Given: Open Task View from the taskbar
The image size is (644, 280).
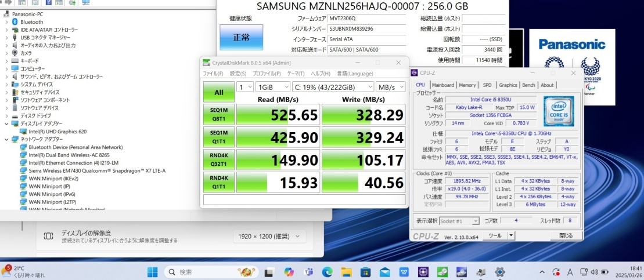Looking at the screenshot, I should 269,272.
